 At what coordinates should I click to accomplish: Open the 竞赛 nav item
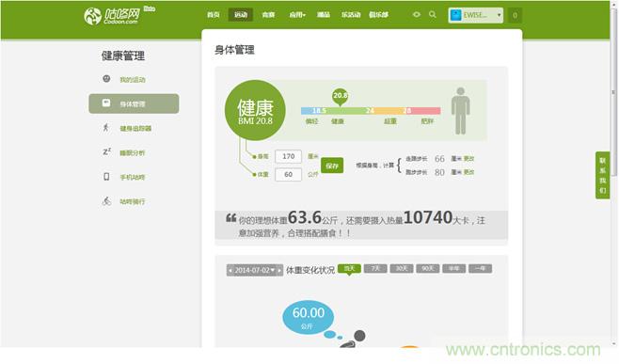[x=268, y=15]
